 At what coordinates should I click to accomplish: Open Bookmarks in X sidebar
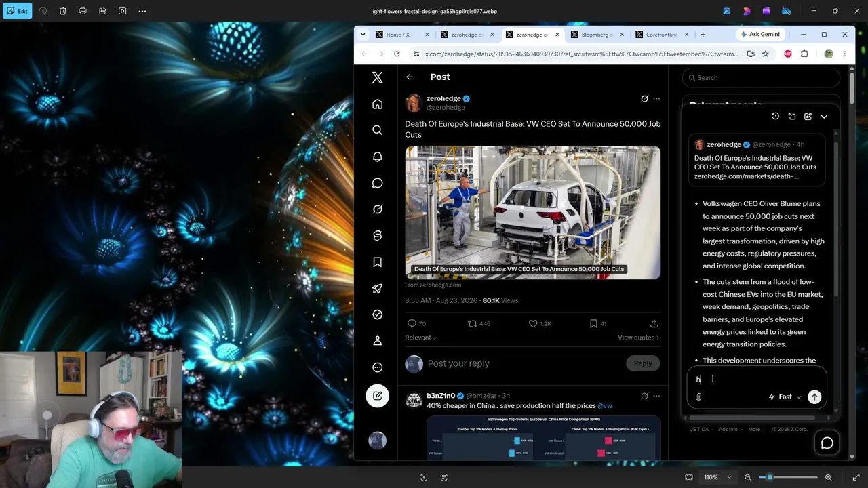[x=378, y=262]
